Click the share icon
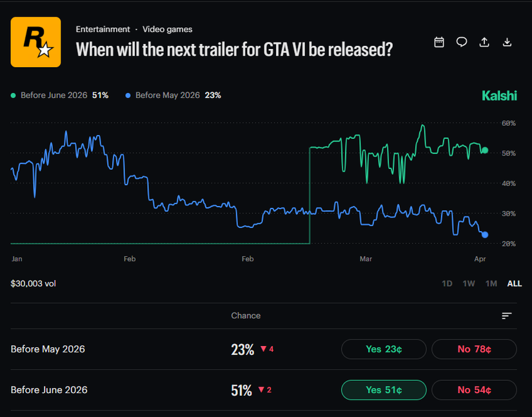 484,41
